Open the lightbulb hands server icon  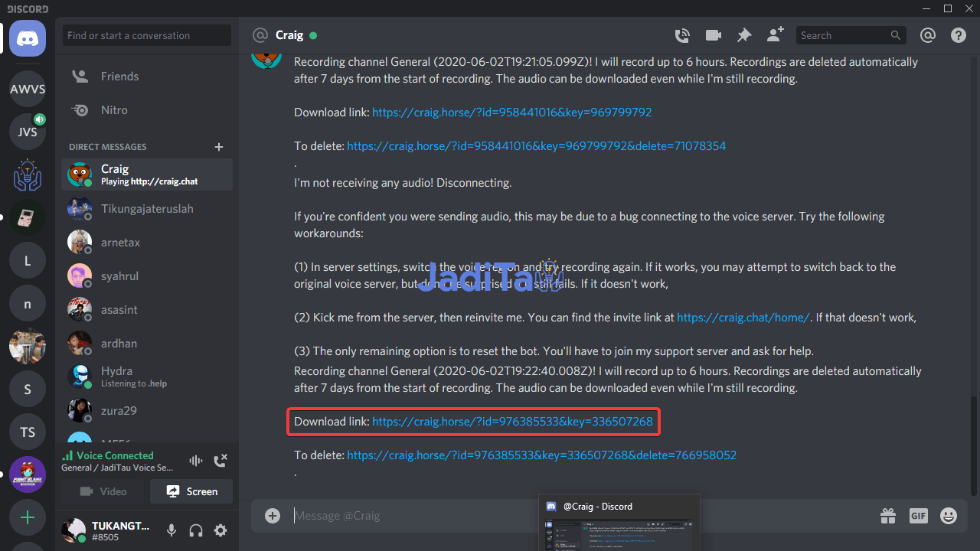tap(28, 174)
